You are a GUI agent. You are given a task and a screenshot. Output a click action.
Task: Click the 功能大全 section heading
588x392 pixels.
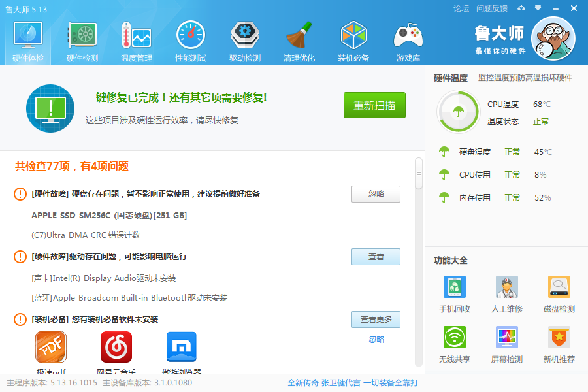click(x=451, y=260)
